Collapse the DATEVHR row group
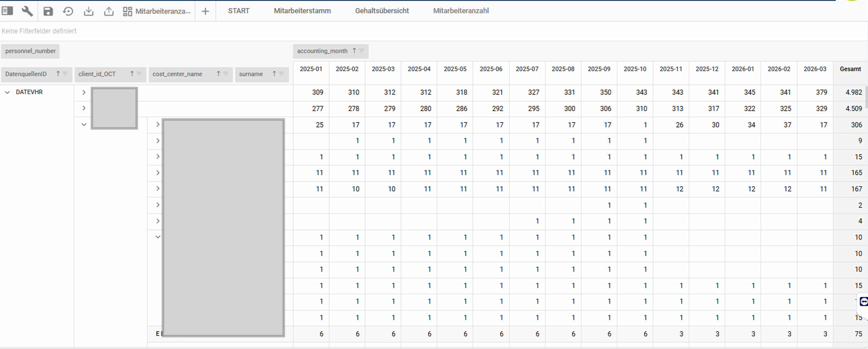The height and width of the screenshot is (349, 868). (x=7, y=92)
